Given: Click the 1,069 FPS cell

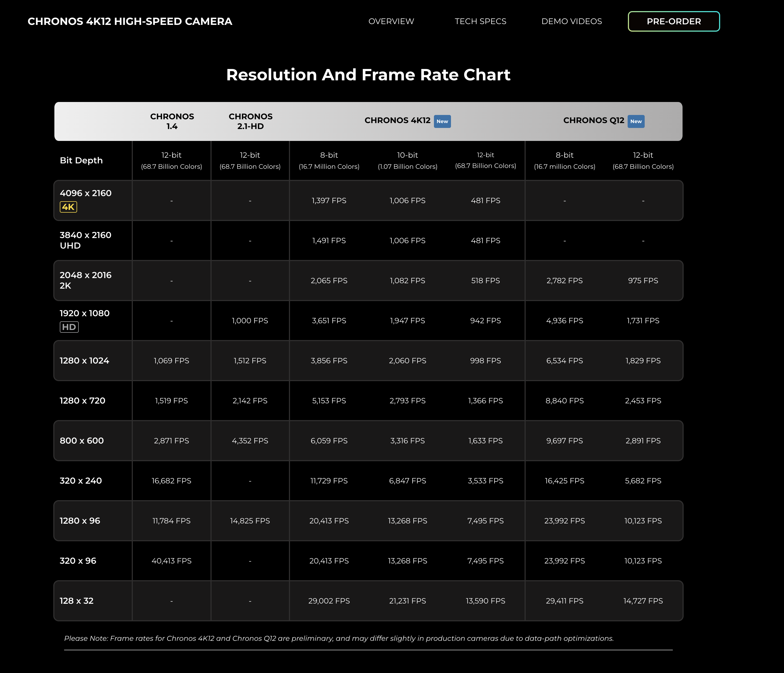Looking at the screenshot, I should [172, 361].
